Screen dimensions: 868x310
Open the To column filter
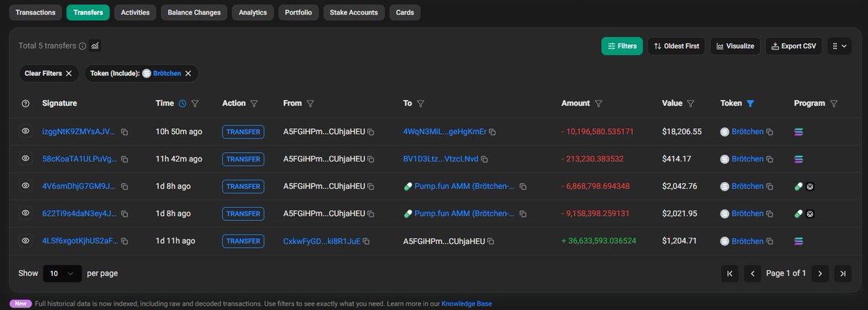[x=421, y=104]
